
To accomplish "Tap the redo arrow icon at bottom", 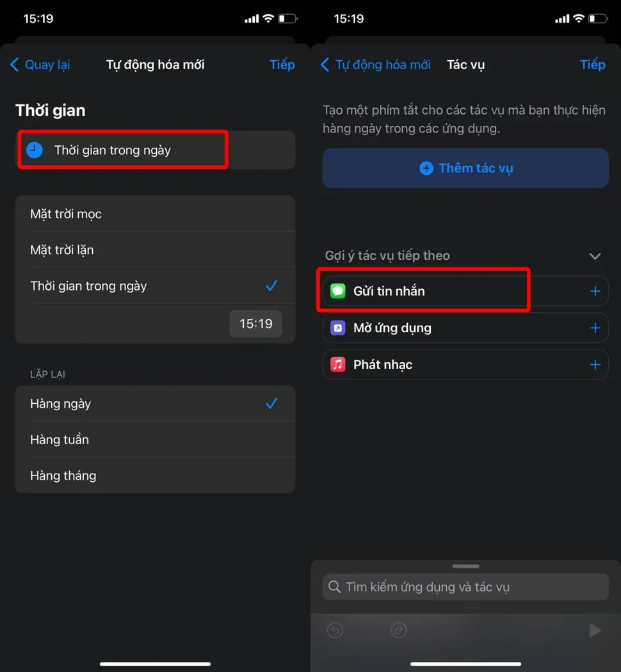I will pos(399,630).
